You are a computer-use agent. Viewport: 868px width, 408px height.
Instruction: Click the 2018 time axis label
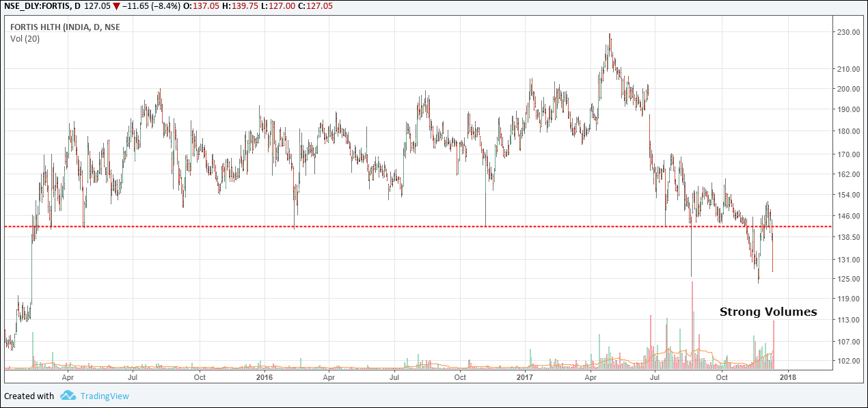coord(788,377)
